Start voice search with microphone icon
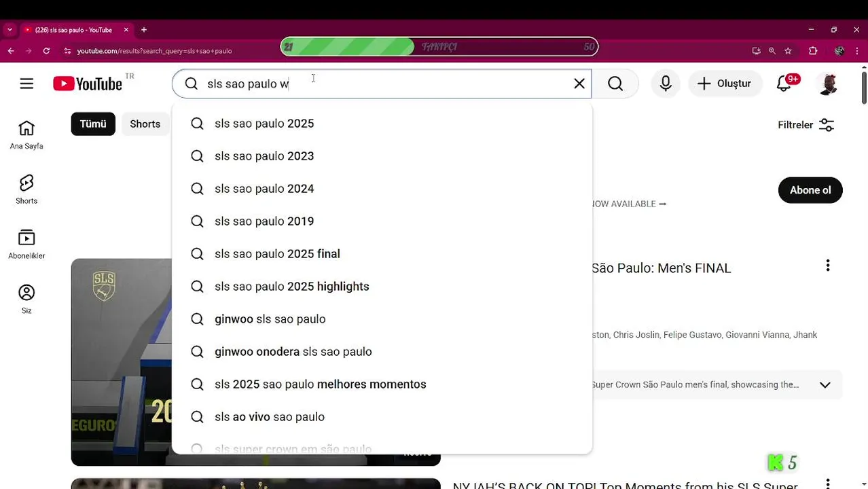Viewport: 868px width, 489px height. coord(666,84)
